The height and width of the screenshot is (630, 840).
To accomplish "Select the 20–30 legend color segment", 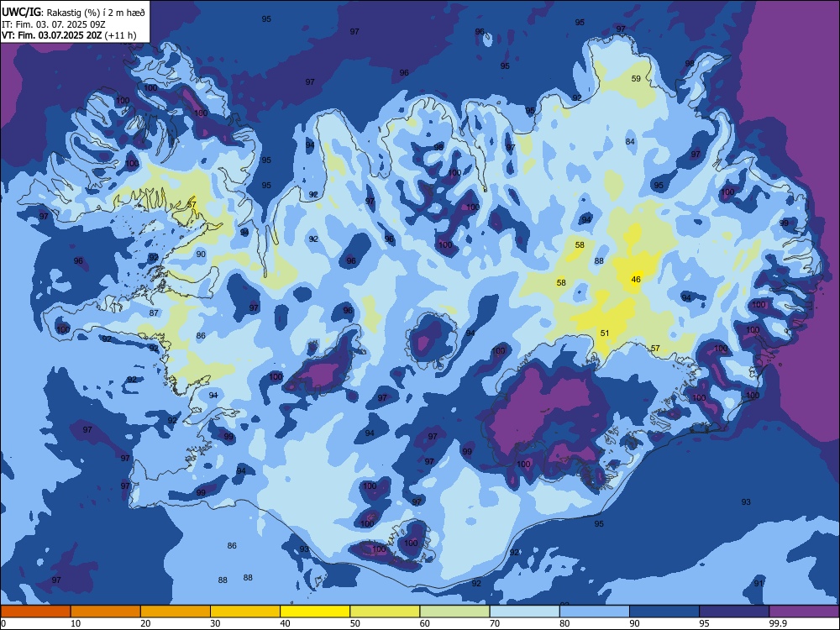I will click(176, 612).
